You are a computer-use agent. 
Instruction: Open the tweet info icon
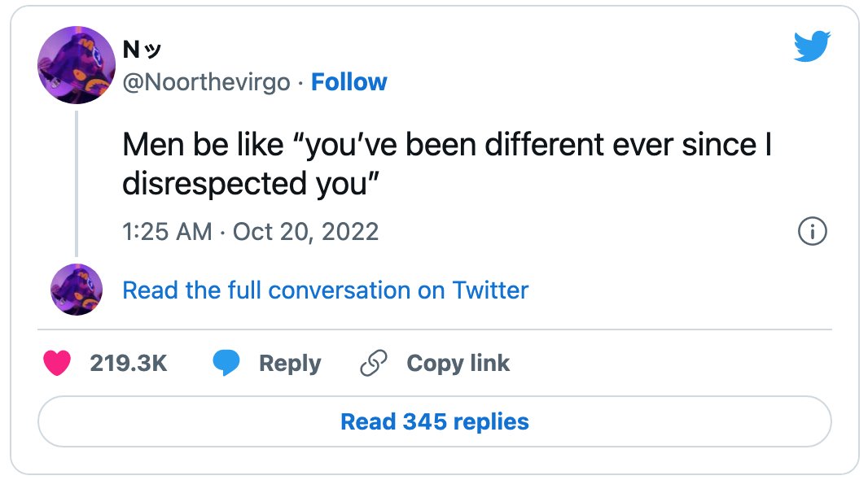click(812, 231)
